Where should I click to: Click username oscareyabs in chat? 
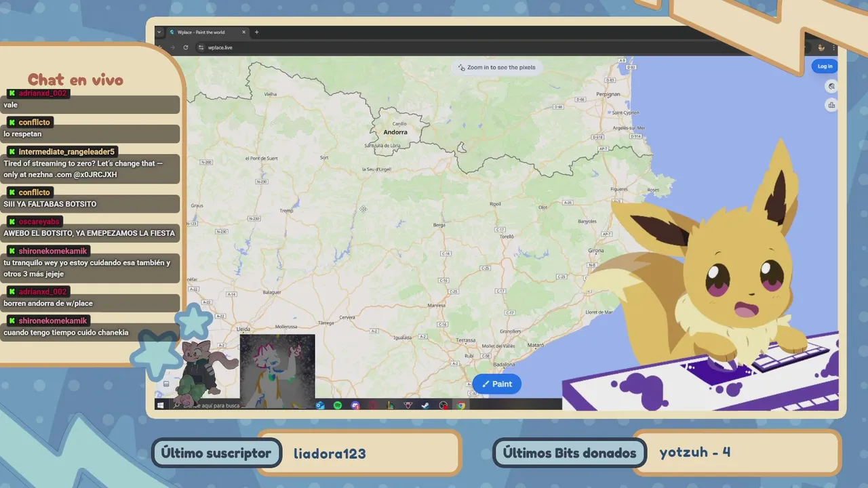(x=39, y=222)
